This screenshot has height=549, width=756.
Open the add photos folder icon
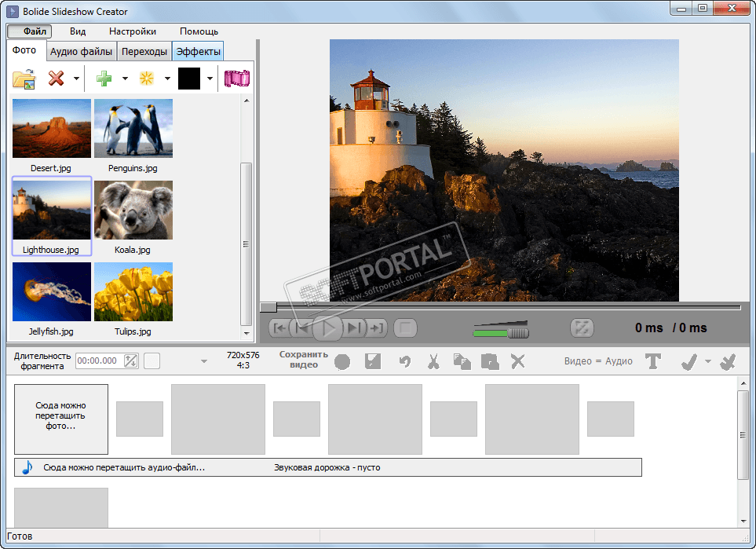[x=24, y=79]
